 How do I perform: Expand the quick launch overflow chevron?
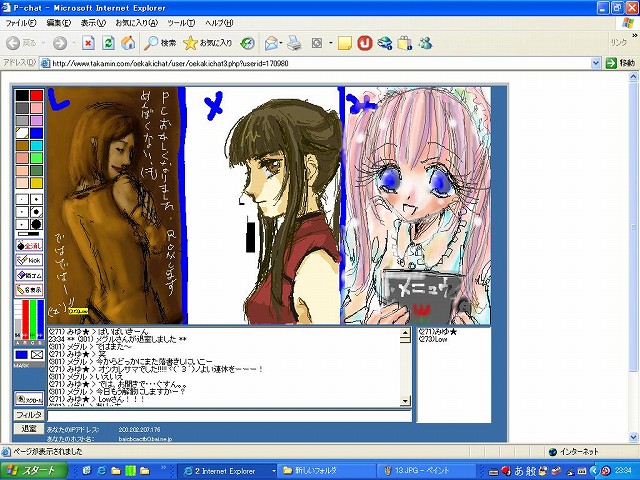tap(164, 468)
